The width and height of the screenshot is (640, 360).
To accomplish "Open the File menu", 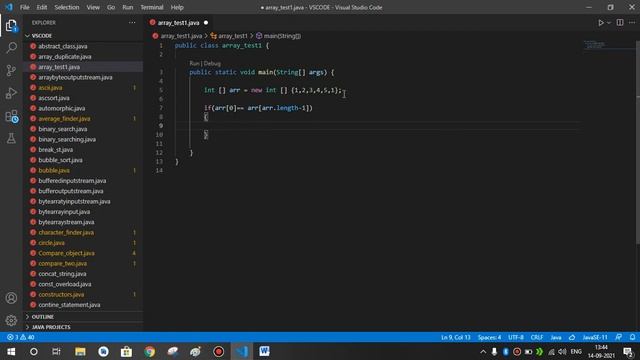I will pyautogui.click(x=24, y=7).
